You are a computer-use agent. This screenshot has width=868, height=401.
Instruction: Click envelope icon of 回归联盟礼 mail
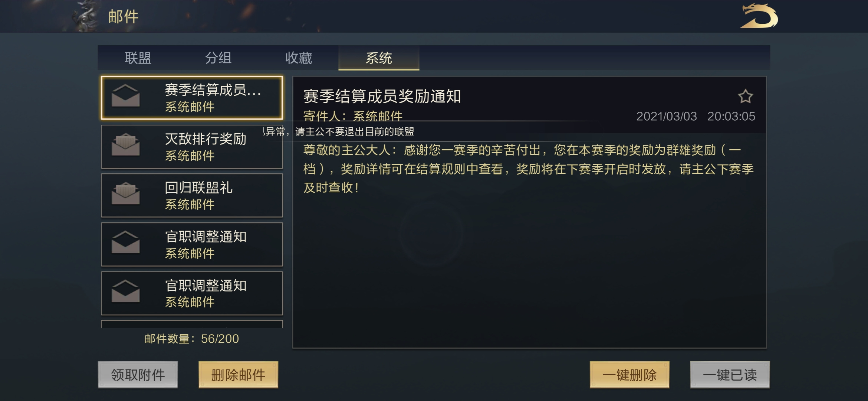[126, 193]
